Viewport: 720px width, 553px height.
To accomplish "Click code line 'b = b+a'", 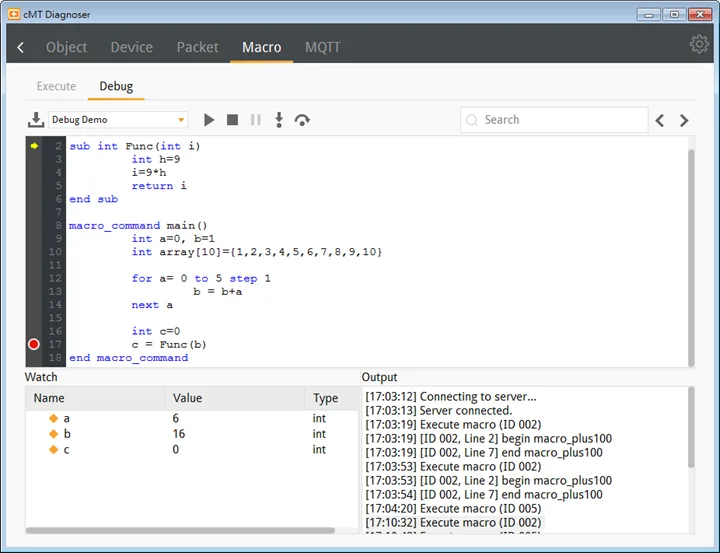I will tap(218, 292).
